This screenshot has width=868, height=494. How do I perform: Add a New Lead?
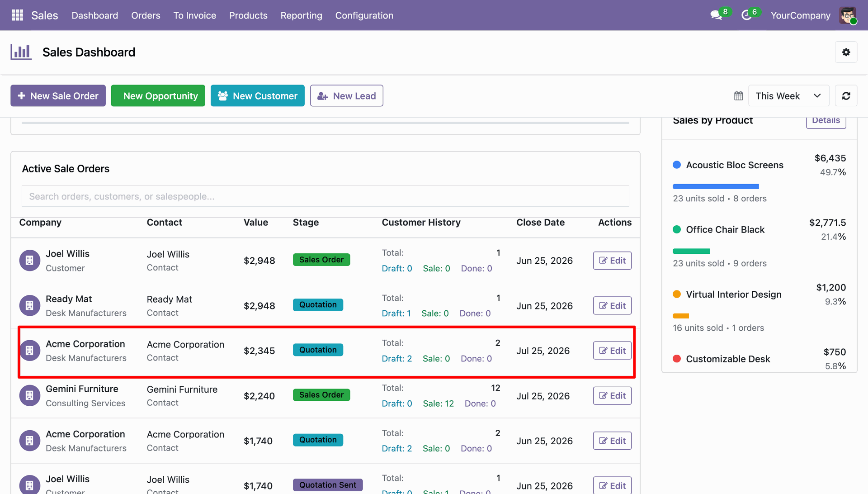(347, 96)
